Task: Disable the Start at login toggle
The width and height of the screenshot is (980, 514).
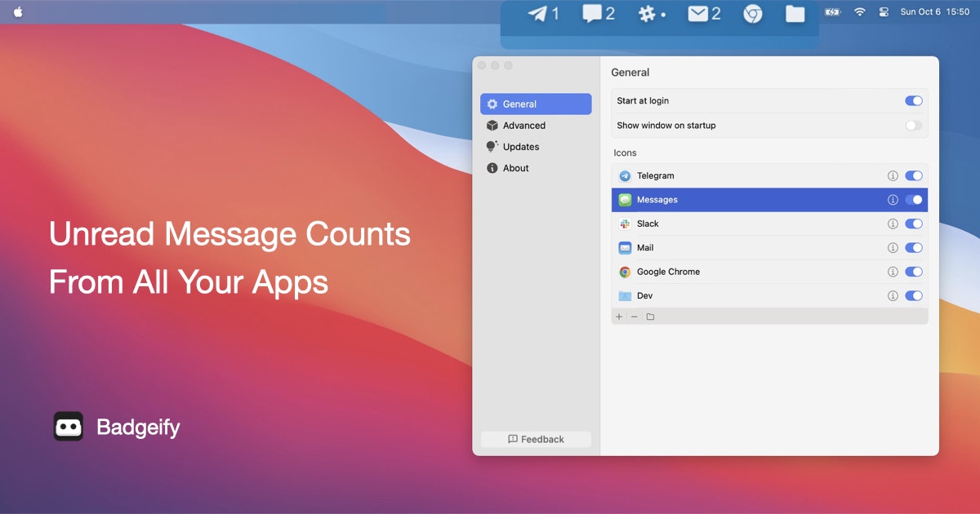Action: pos(914,100)
